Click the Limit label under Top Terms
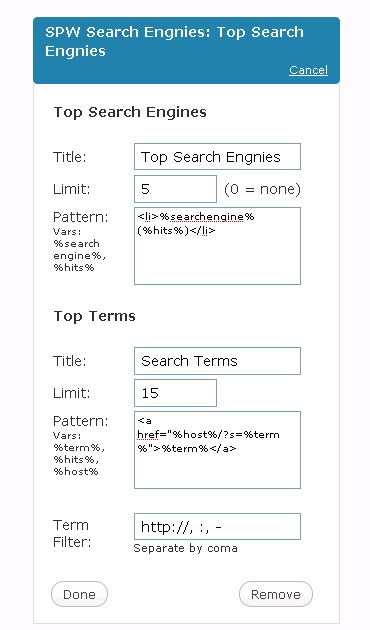The width and height of the screenshot is (370, 630). tap(72, 393)
